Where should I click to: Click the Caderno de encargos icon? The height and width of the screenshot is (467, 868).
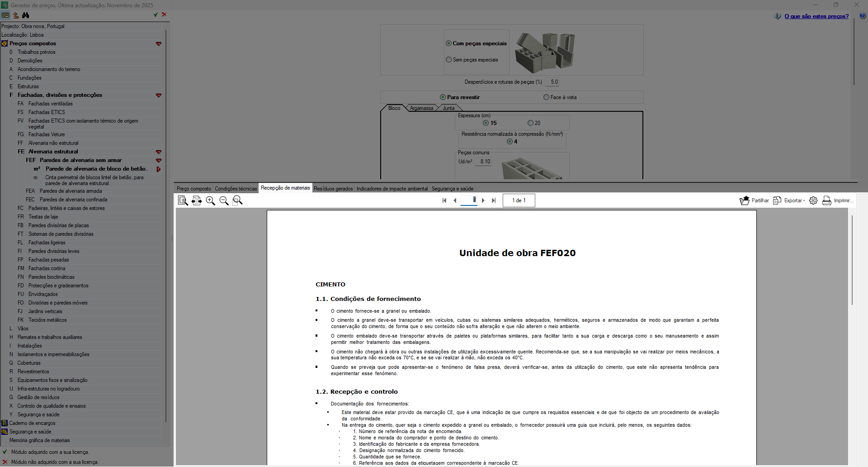5,423
